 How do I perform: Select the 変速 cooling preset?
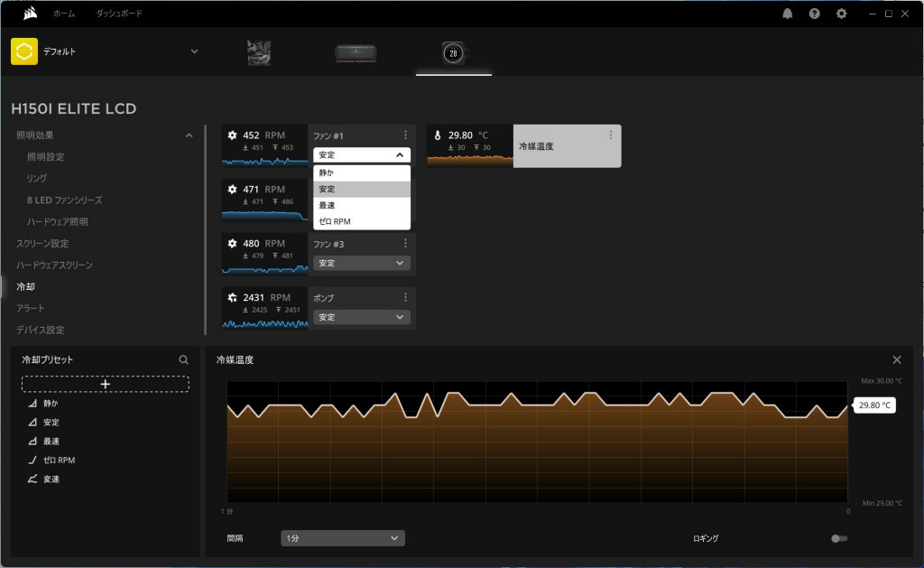tap(51, 479)
